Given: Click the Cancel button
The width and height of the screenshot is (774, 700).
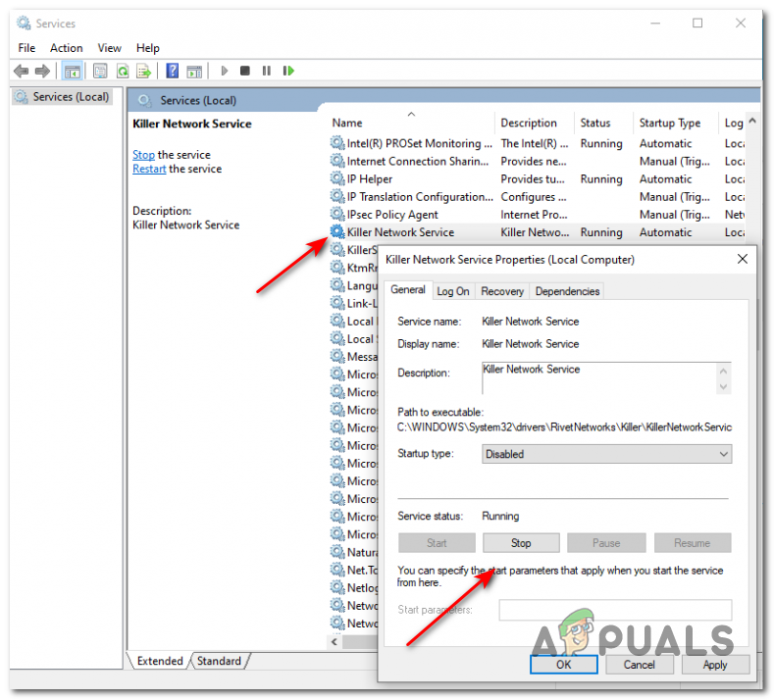Looking at the screenshot, I should point(639,665).
